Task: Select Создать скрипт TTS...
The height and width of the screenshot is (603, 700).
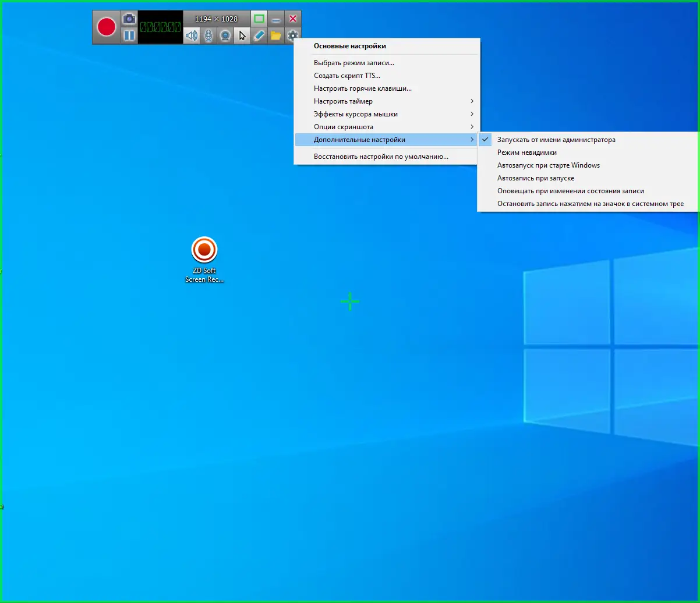Action: click(x=387, y=76)
